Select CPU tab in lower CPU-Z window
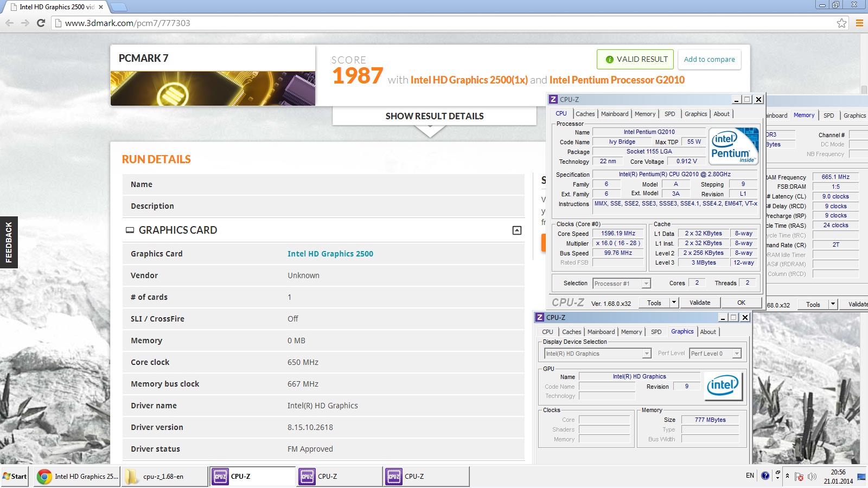 [548, 332]
